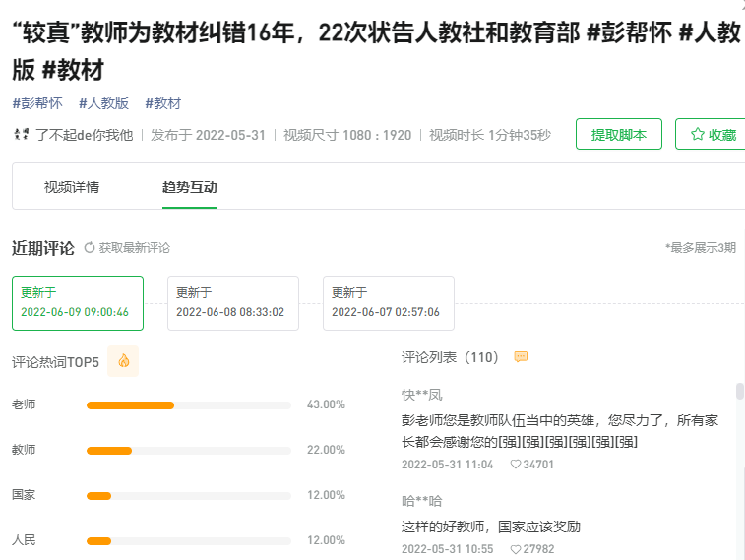This screenshot has width=745, height=560.
Task: Click the 人民 12.00% progress bar
Action: [189, 541]
